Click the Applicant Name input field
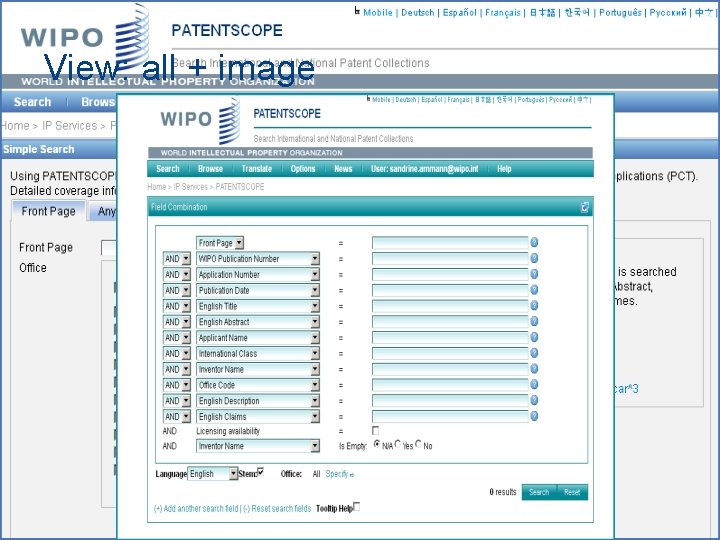Viewport: 720px width, 540px height. click(450, 338)
